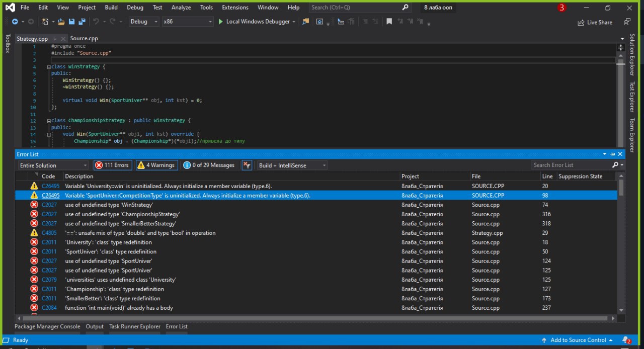Click the Send Feedback icon
The height and width of the screenshot is (349, 644).
[x=626, y=22]
